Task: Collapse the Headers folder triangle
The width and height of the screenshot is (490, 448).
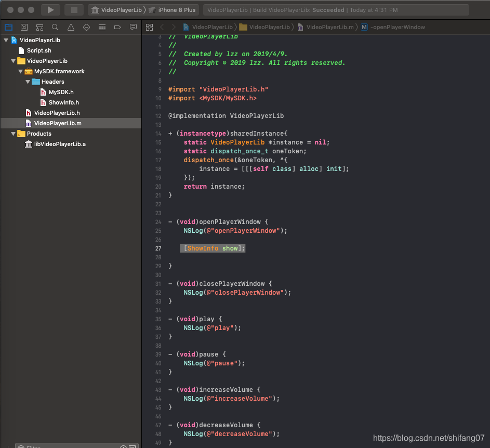Action: (28, 82)
